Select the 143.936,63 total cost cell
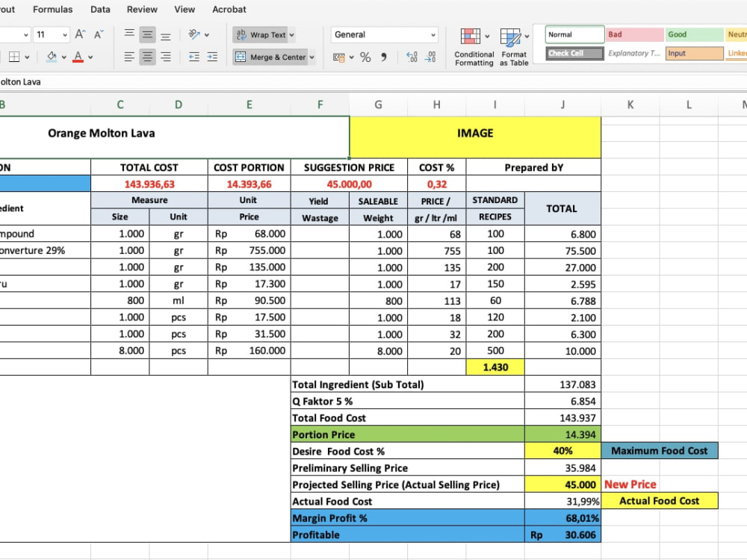Viewport: 747px width, 560px height. click(149, 184)
